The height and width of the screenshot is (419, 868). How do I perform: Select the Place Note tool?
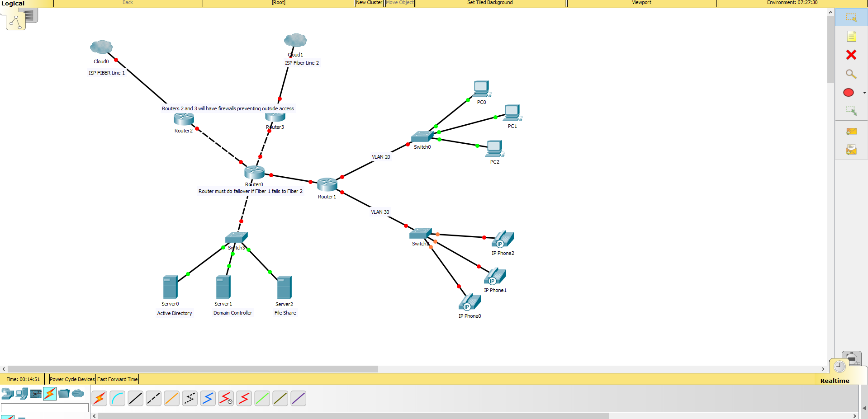(852, 36)
